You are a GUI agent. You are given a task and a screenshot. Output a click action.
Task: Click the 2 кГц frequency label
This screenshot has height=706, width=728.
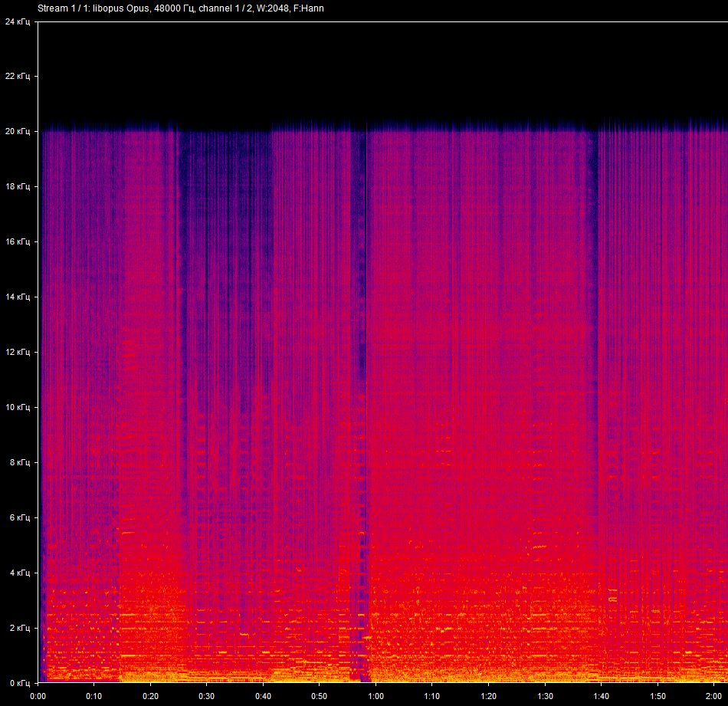pyautogui.click(x=20, y=628)
